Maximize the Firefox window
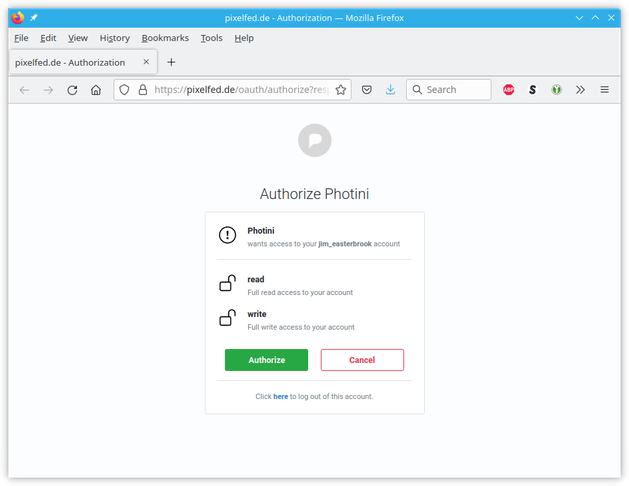Viewport: 629px width, 486px height. [595, 18]
